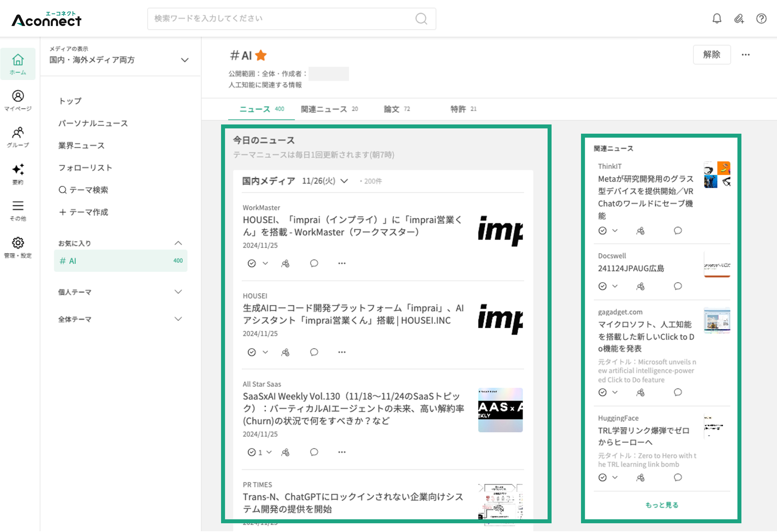Click the Aconnect logo
Screen dimensions: 777x532
point(47,19)
